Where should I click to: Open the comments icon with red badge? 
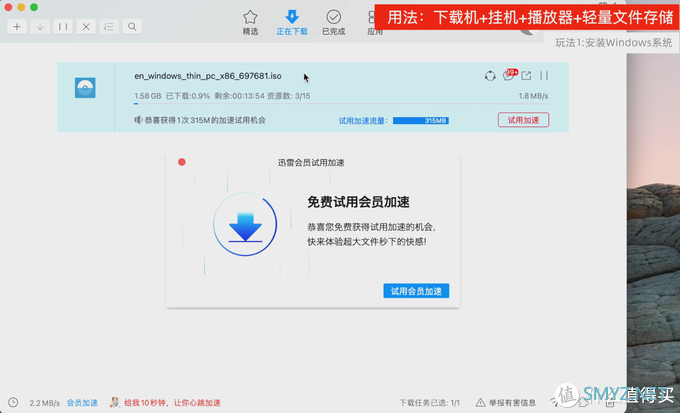509,75
